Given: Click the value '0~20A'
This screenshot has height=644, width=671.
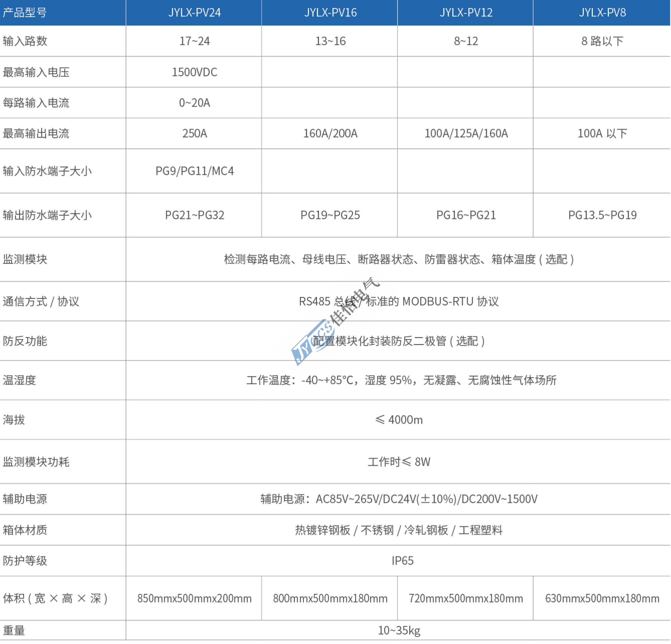Looking at the screenshot, I should 195,103.
